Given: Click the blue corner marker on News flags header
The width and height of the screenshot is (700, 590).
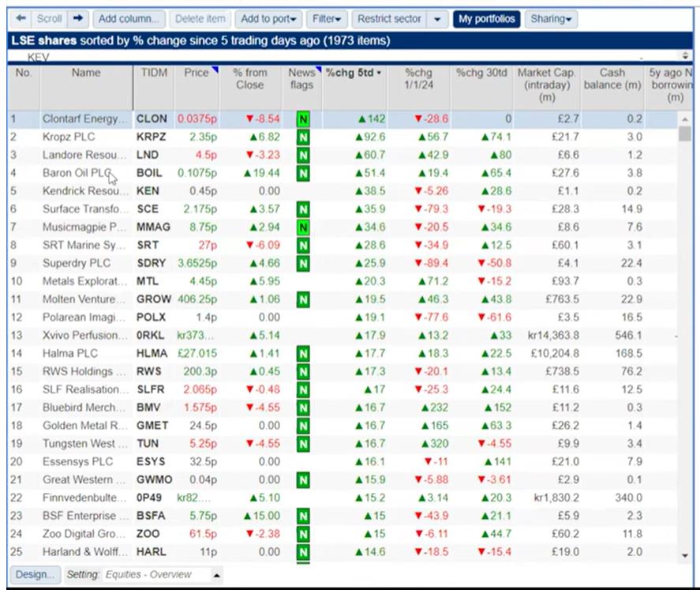Looking at the screenshot, I should [318, 70].
